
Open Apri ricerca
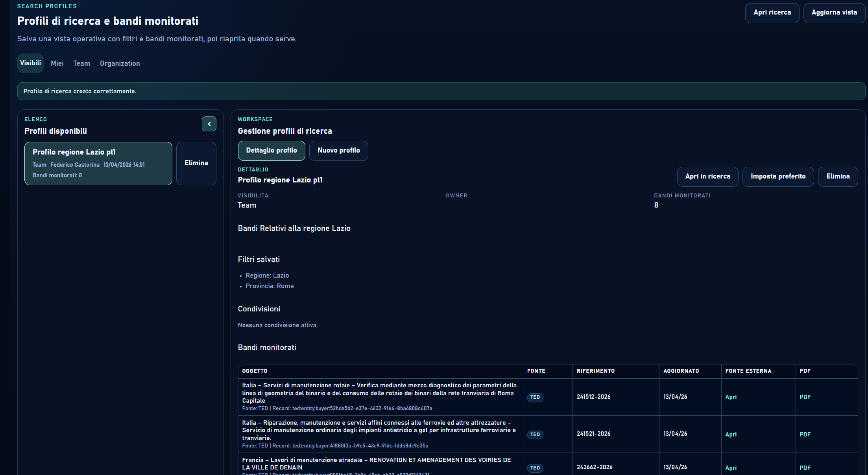click(772, 13)
